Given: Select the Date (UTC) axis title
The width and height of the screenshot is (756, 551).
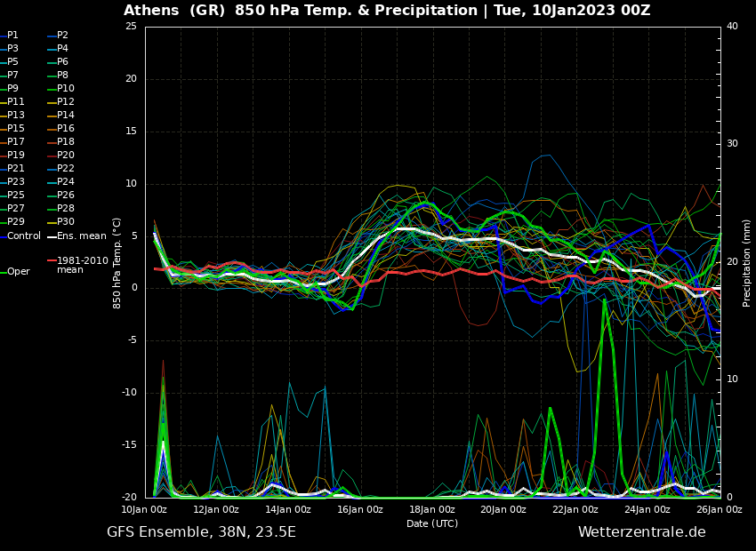Looking at the screenshot, I should [x=432, y=523].
